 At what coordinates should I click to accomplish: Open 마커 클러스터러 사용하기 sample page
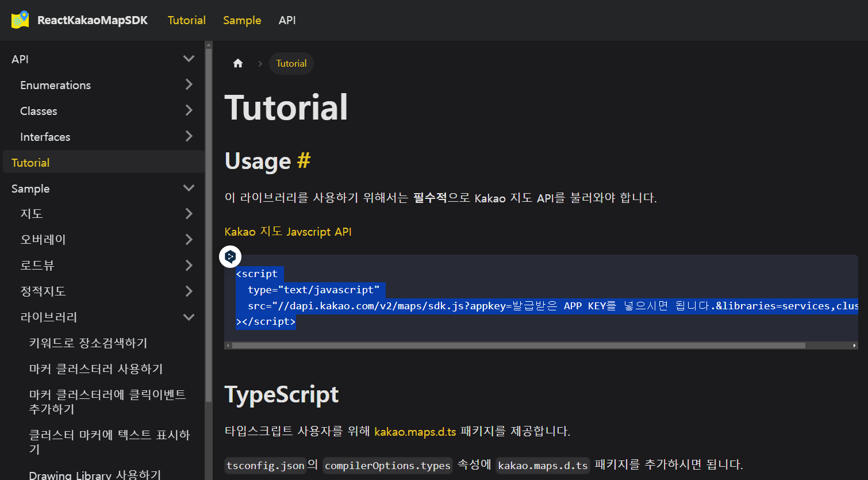coord(96,368)
